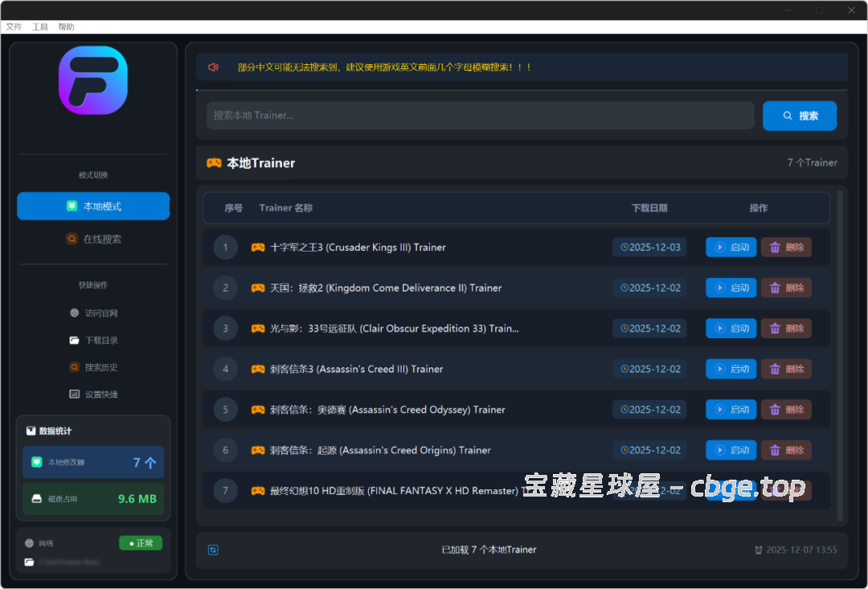Click the speaker announcement icon

tap(213, 67)
